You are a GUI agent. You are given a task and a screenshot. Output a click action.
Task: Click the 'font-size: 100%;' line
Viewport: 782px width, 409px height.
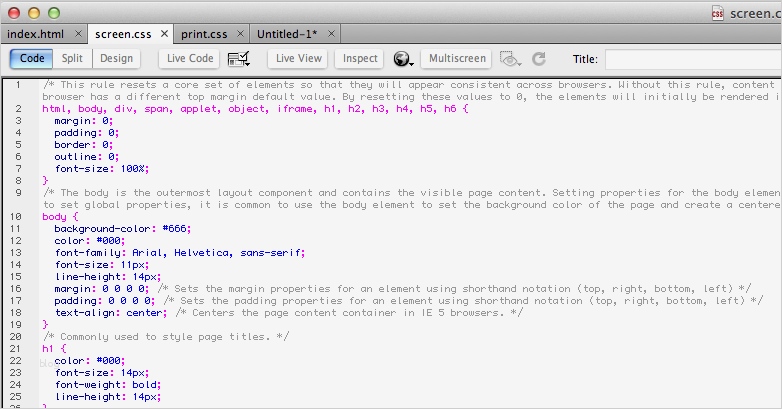click(x=102, y=169)
